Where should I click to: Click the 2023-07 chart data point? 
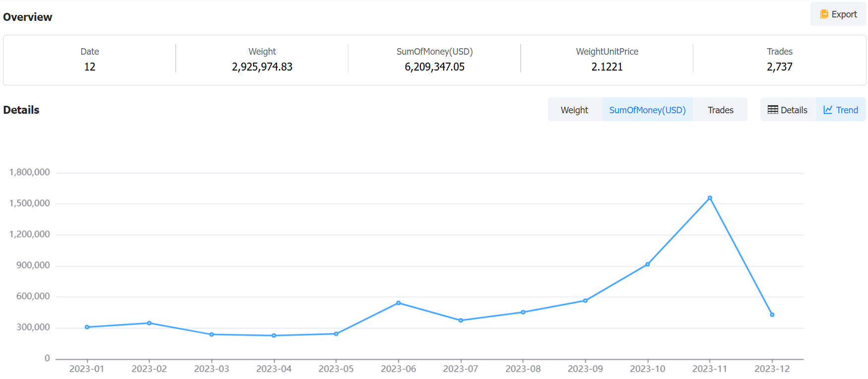461,320
